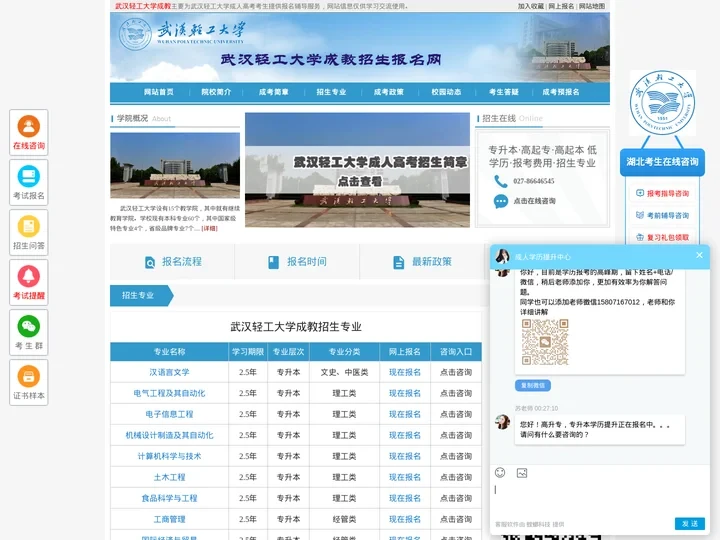720x540 pixels.
Task: Close the 成人学历提升中心 chat window
Action: pyautogui.click(x=699, y=255)
